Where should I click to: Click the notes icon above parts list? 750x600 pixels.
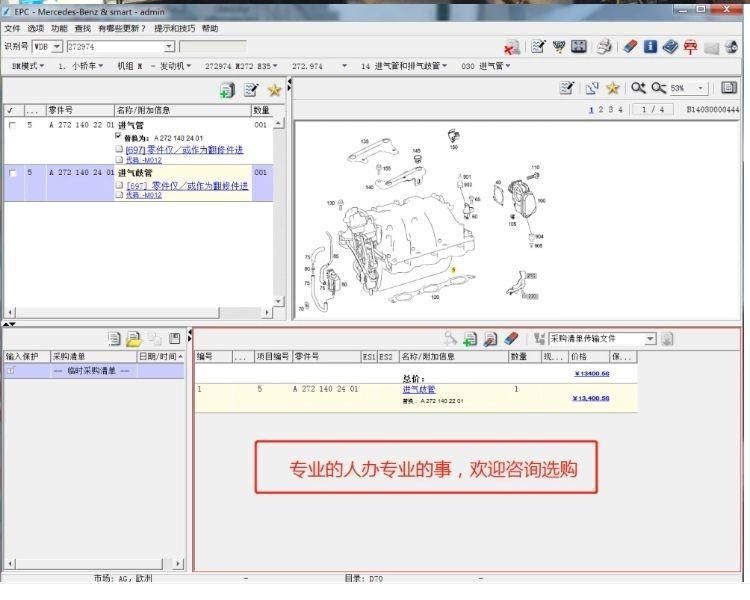click(251, 89)
